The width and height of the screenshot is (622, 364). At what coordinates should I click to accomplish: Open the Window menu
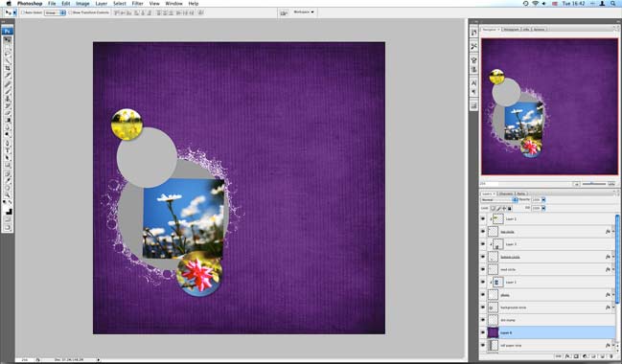pyautogui.click(x=173, y=4)
